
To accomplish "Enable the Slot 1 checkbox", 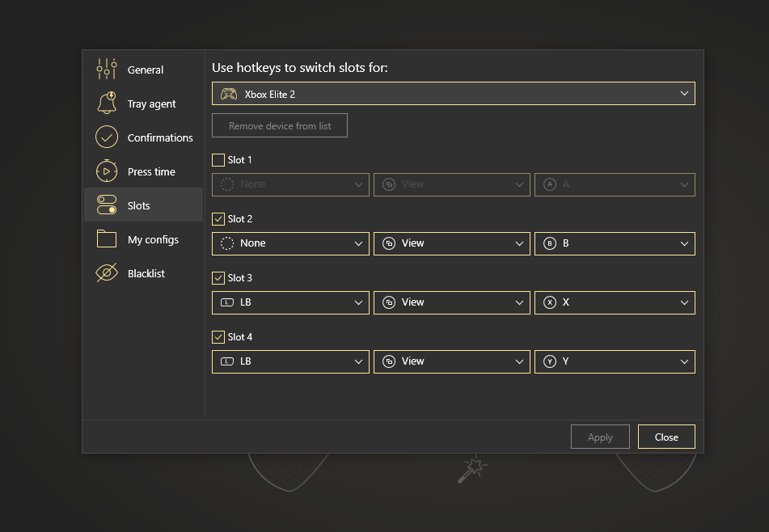I will pos(218,160).
